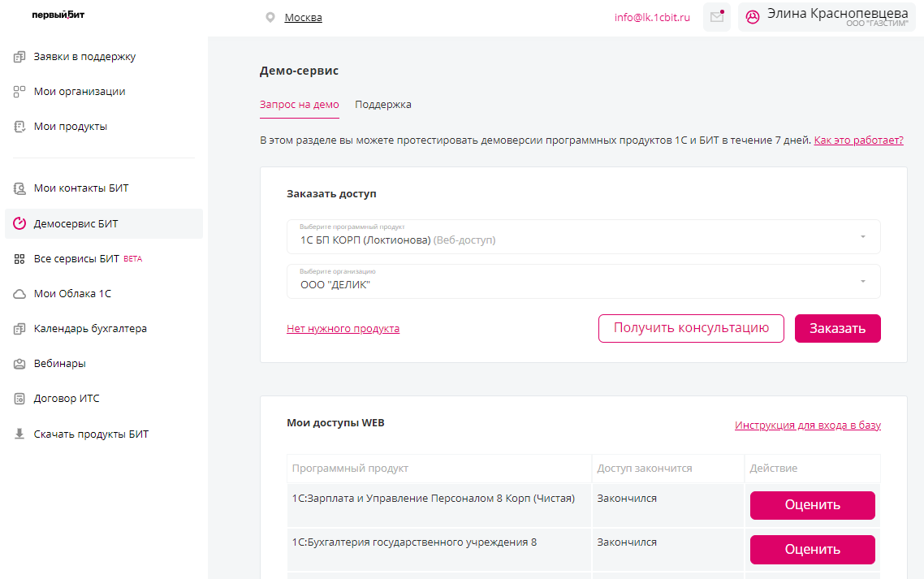Image resolution: width=924 pixels, height=579 pixels.
Task: Click the My products icon
Action: (x=19, y=127)
